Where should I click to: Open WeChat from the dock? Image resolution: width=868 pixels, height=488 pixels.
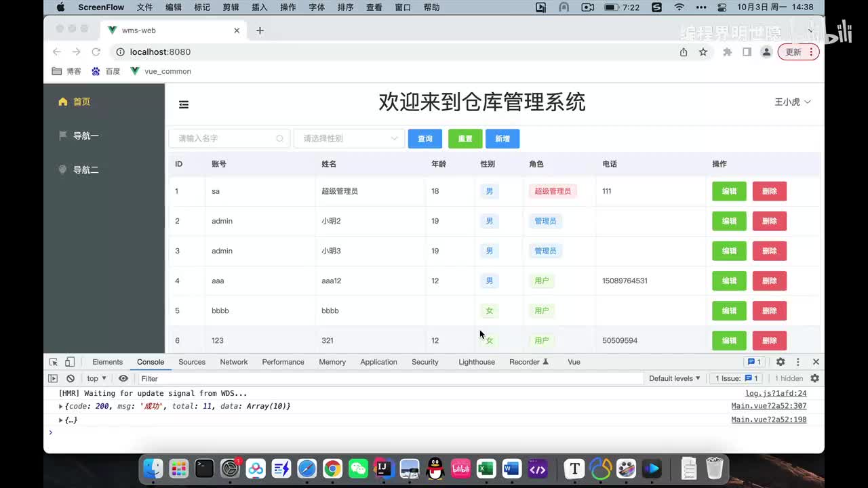[x=358, y=468]
